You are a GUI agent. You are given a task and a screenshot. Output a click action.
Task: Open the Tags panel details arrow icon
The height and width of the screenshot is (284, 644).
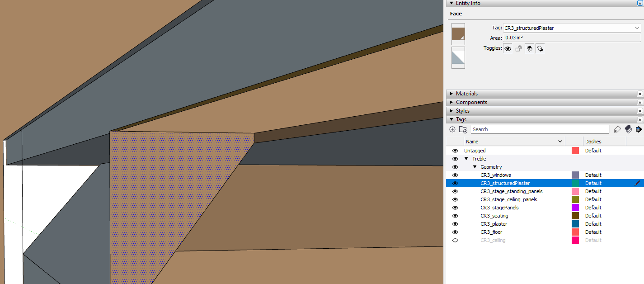639,129
